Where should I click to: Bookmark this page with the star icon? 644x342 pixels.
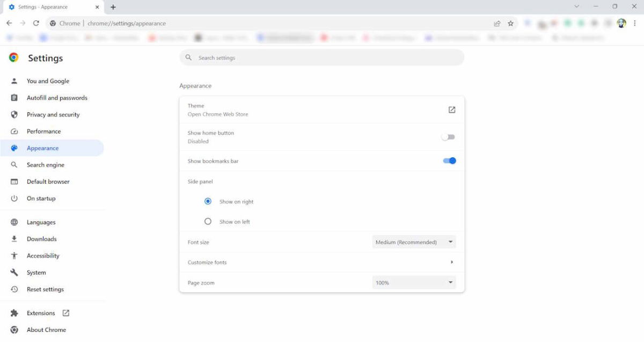[510, 23]
